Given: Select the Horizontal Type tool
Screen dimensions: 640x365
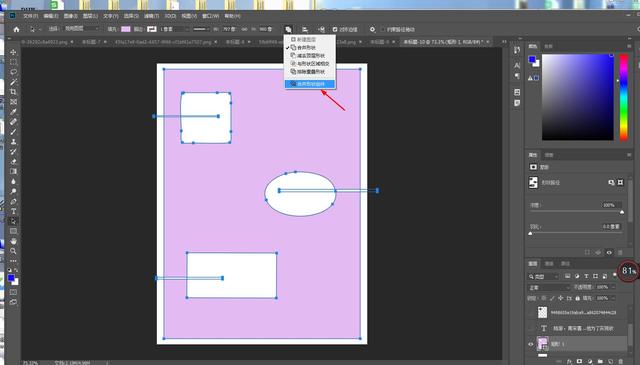Looking at the screenshot, I should [13, 211].
